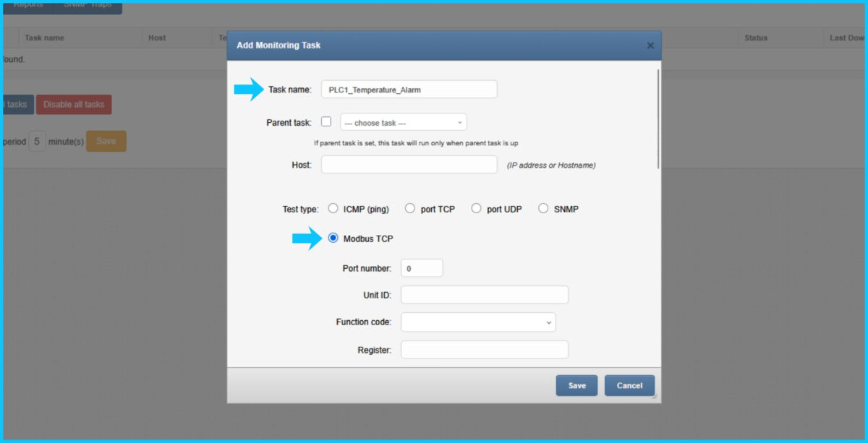Viewport: 868px width, 443px height.
Task: Close the Add Monitoring Task dialog
Action: (x=650, y=46)
